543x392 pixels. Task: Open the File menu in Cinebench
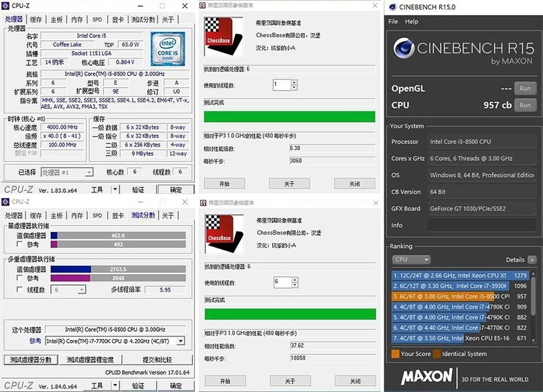[392, 21]
